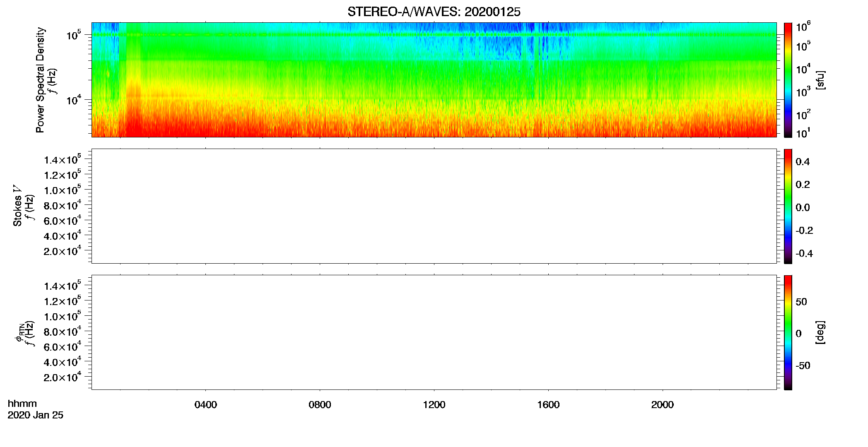Click the Stokes V axis title
Viewport: 868px width, 447px height.
point(17,206)
